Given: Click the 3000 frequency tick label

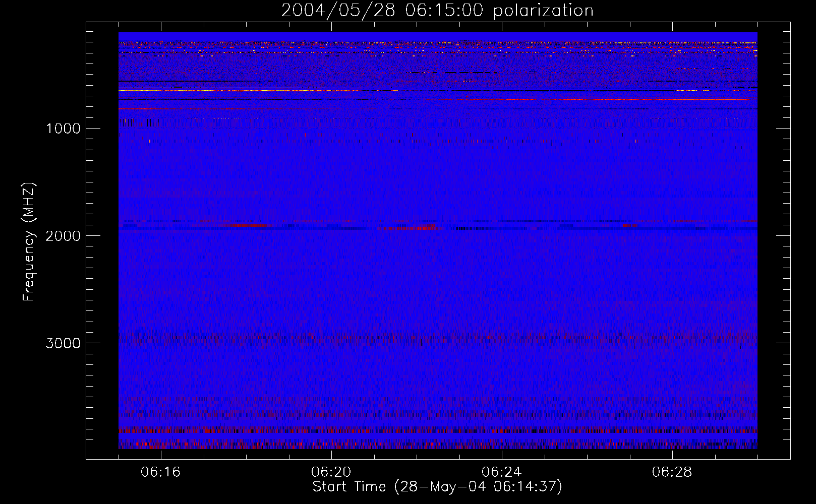Looking at the screenshot, I should [63, 343].
